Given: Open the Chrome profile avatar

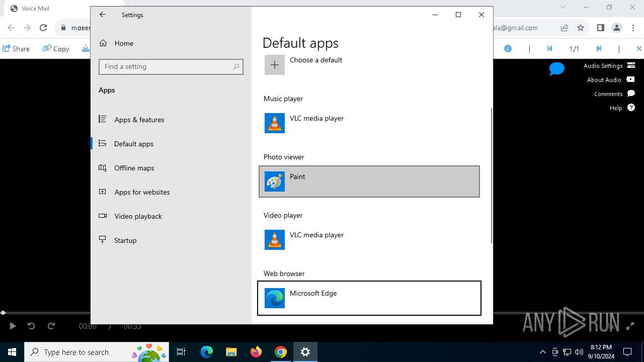Looking at the screenshot, I should 617,28.
